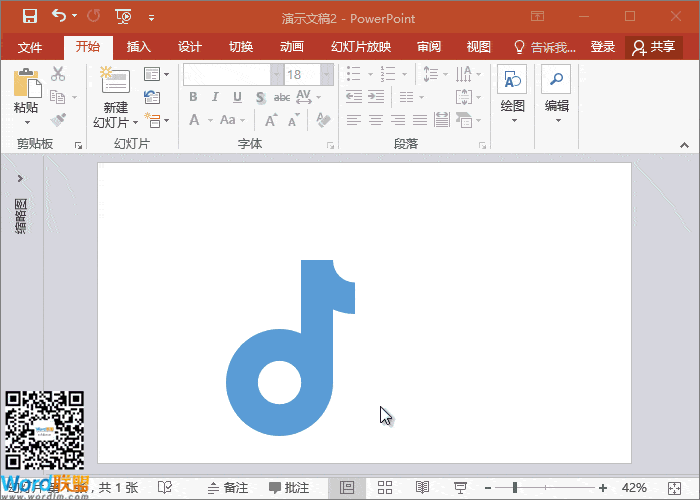Center the text
The width and height of the screenshot is (700, 500).
click(376, 120)
